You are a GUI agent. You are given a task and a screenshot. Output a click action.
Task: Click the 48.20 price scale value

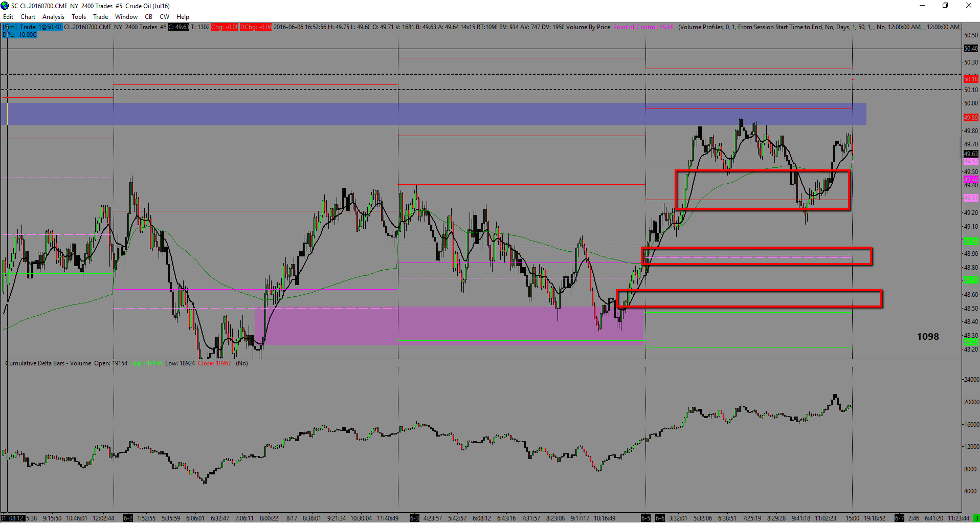coord(971,350)
